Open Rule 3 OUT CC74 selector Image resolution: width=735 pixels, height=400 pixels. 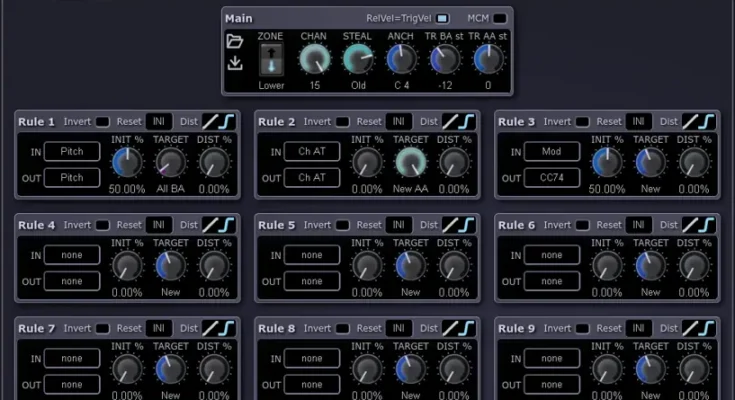(551, 177)
